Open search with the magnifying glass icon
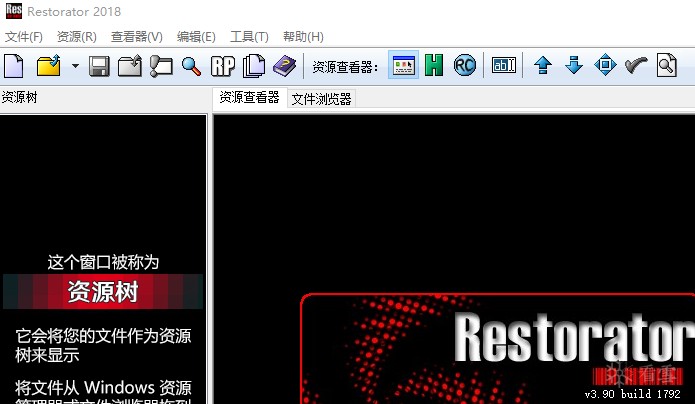 point(191,66)
